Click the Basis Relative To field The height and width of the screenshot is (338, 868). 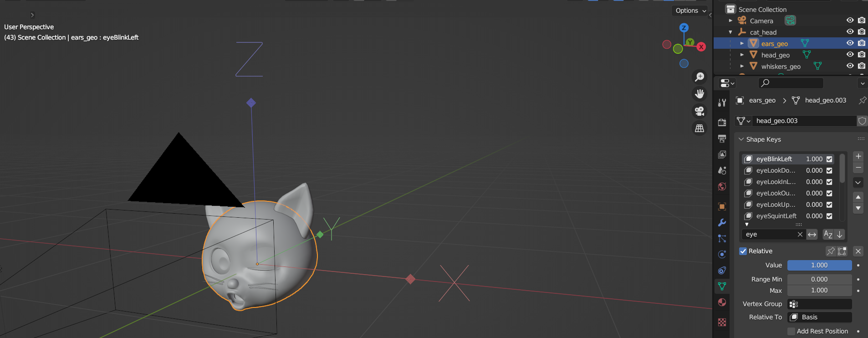tap(819, 317)
